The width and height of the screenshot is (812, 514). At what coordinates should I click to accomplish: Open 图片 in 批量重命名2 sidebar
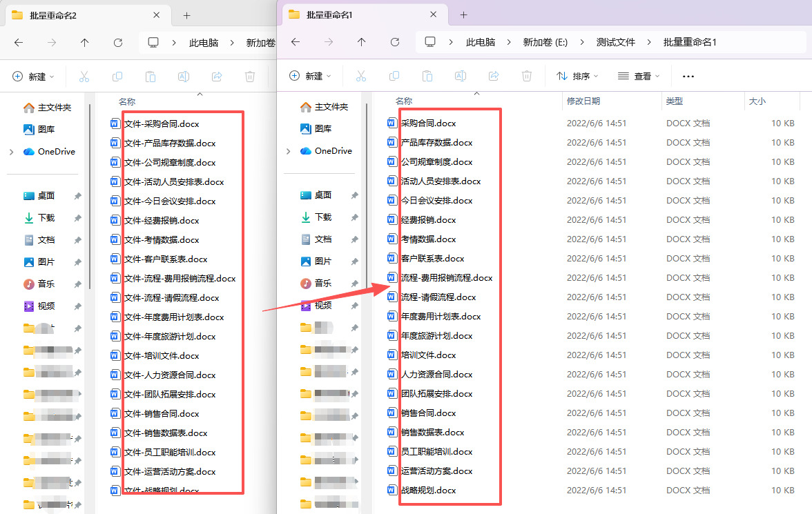point(39,262)
